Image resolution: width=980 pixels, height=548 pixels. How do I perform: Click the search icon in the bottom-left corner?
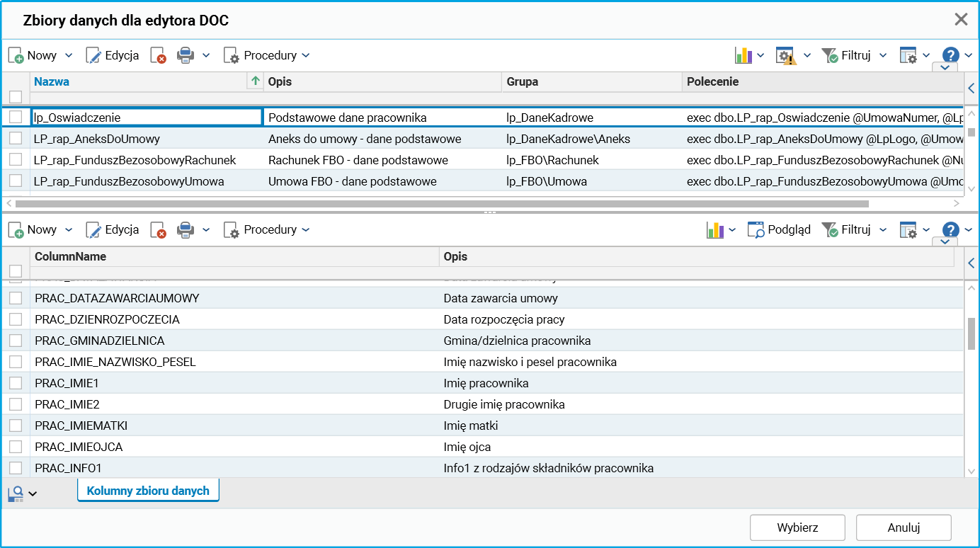(x=16, y=493)
